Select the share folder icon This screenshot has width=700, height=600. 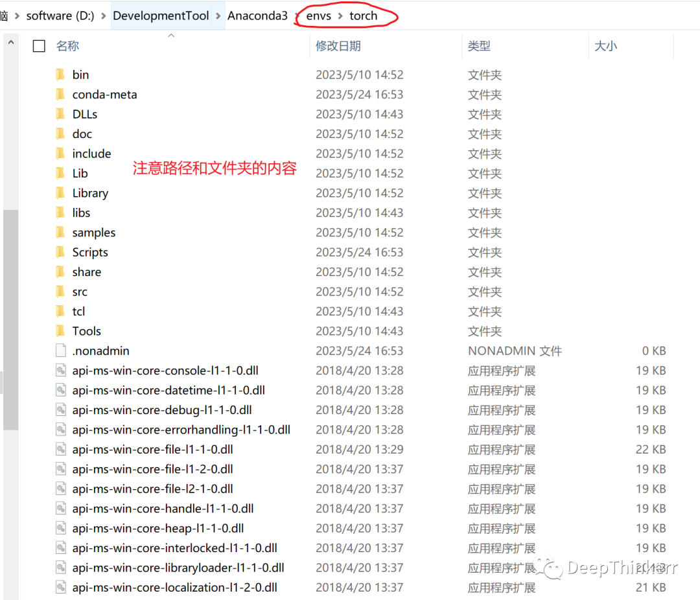61,271
